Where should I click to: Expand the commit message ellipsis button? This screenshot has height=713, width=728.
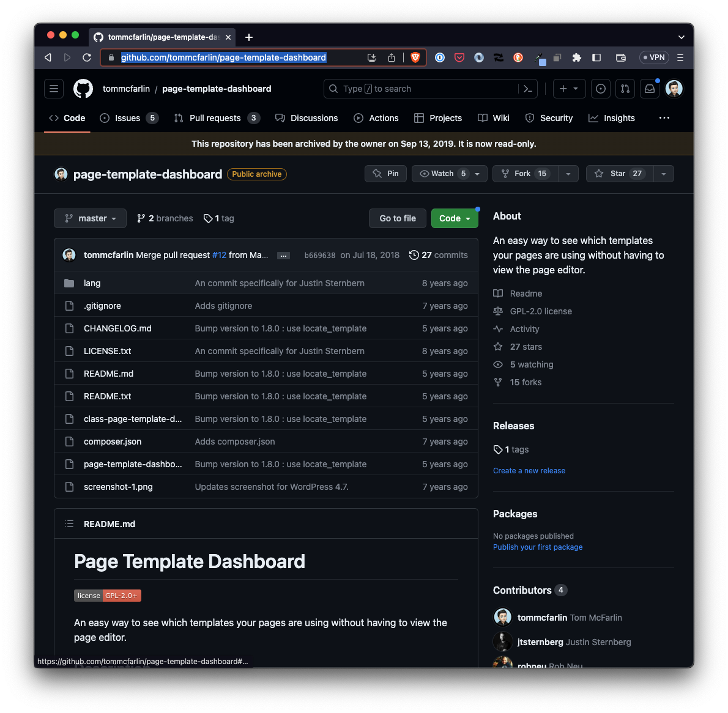coord(283,256)
